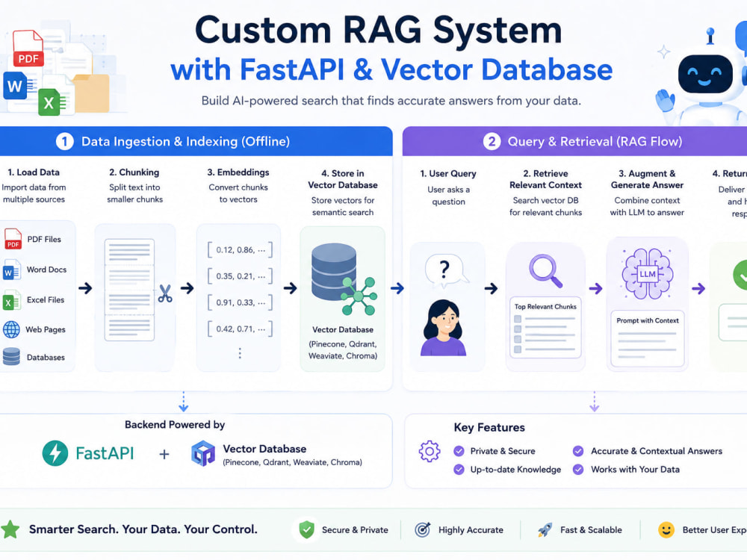Click the Up-to-date Knowledge checkmark
Image resolution: width=747 pixels, height=560 pixels.
459,470
